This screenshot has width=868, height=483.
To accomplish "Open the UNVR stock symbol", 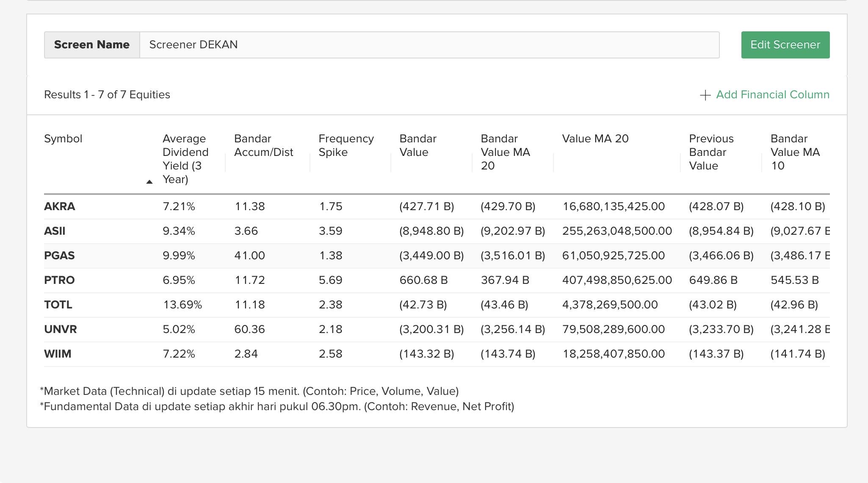I will [x=61, y=330].
